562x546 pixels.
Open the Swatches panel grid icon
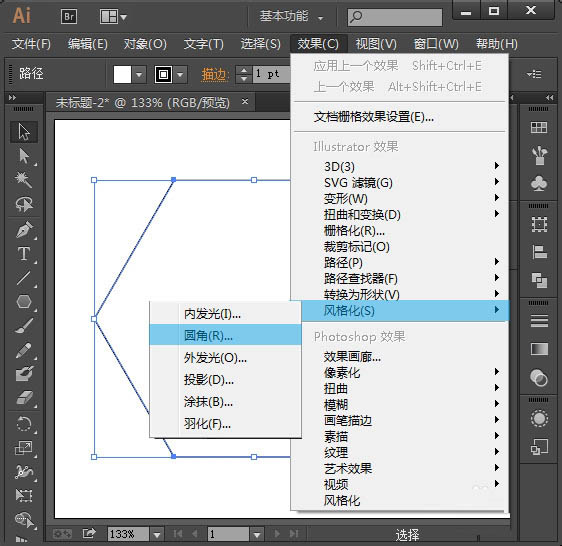[x=539, y=127]
